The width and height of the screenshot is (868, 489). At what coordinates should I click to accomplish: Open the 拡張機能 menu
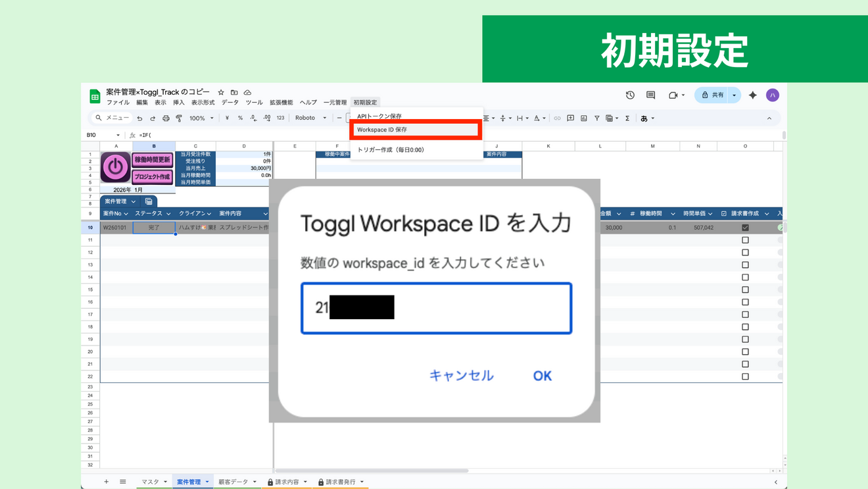pos(281,103)
